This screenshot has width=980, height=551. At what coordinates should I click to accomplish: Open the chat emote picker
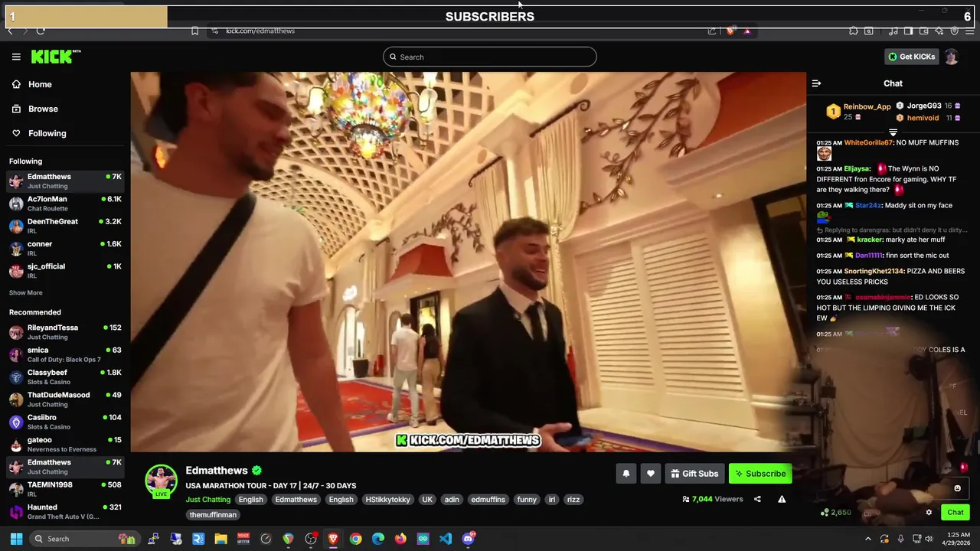coord(957,488)
